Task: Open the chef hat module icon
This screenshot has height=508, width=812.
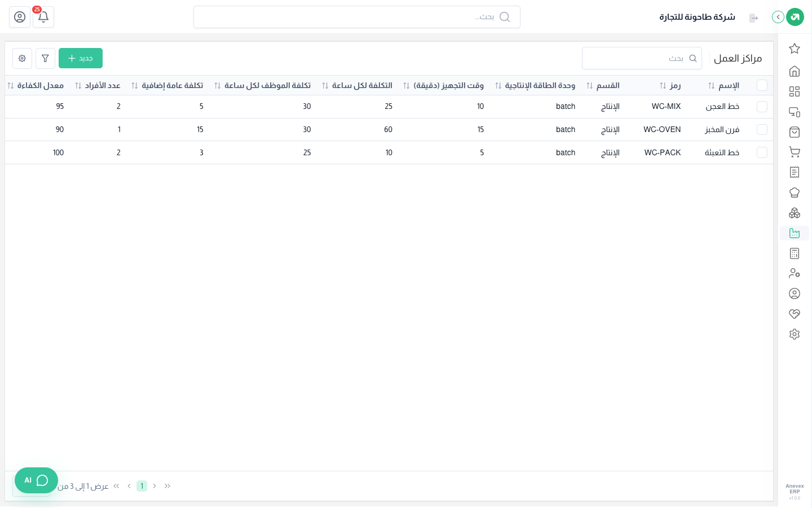Action: click(x=795, y=192)
